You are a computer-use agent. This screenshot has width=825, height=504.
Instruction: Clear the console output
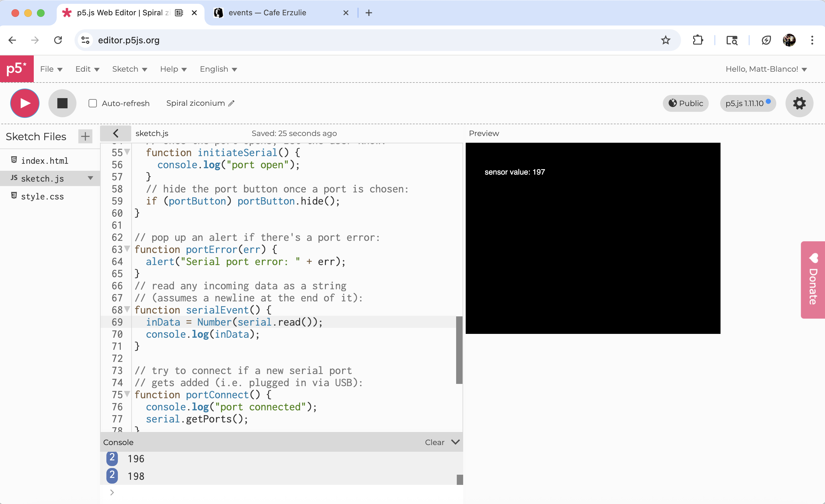[434, 443]
